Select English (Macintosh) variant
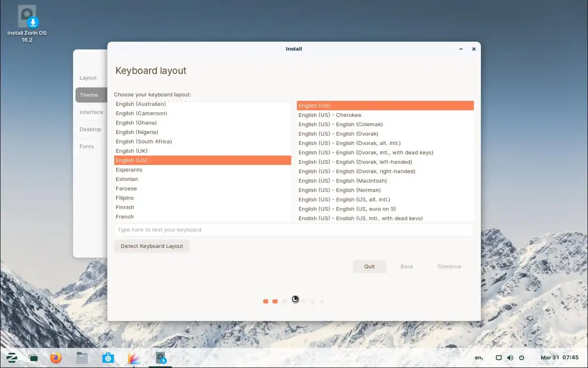Viewport: 588px width, 368px height. pos(385,181)
